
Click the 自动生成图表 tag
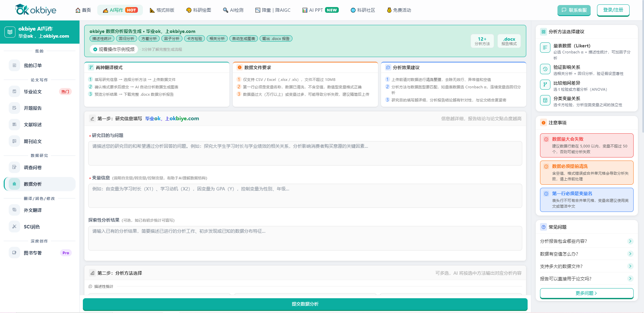244,39
